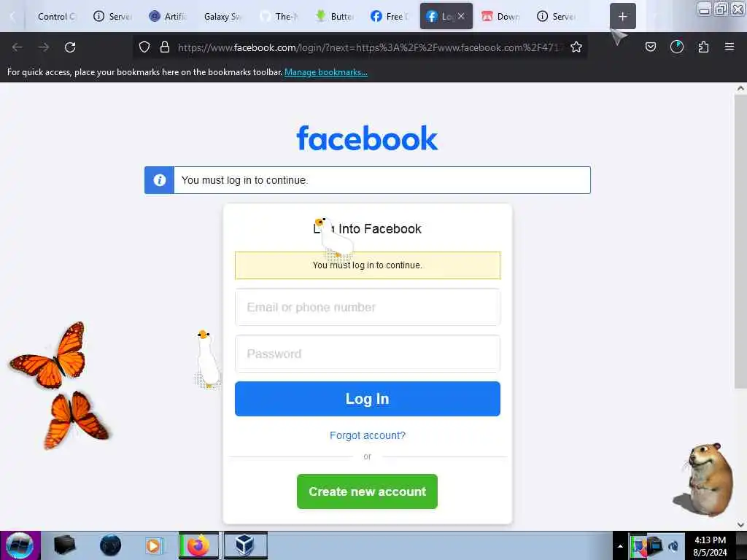This screenshot has width=747, height=560.
Task: Open the tracking protection shield icon
Action: coord(144,47)
